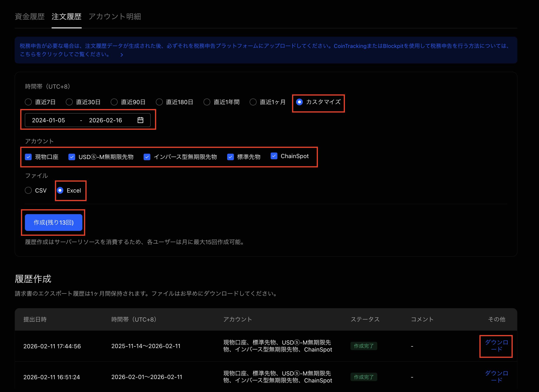Click the start date 2024-01-05 field

click(x=48, y=120)
